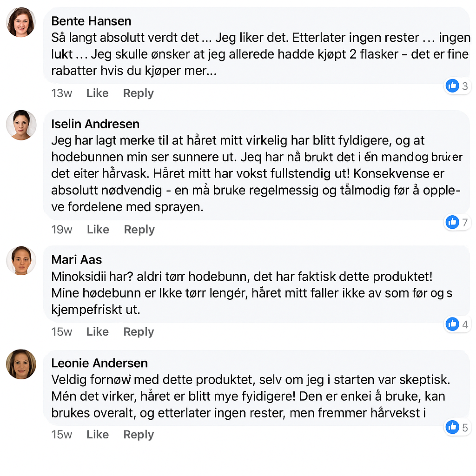Like Bente Hansen's comment
This screenshot has height=476, width=476.
point(97,93)
